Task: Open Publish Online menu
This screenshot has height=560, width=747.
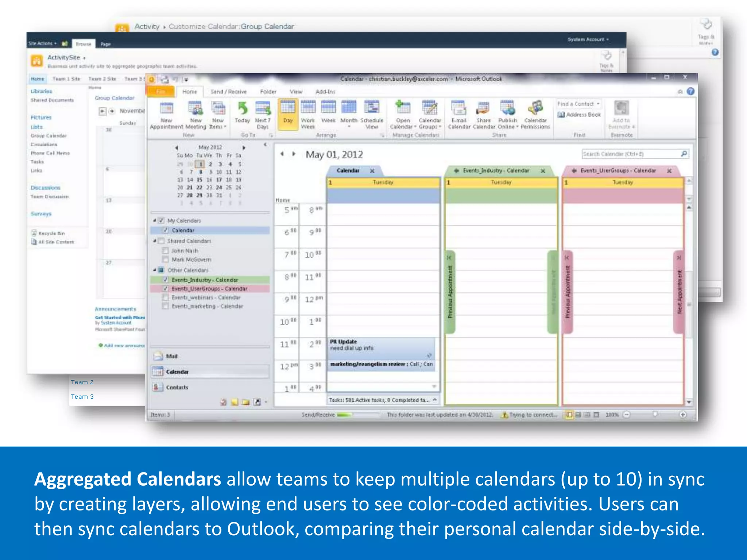Action: (508, 115)
